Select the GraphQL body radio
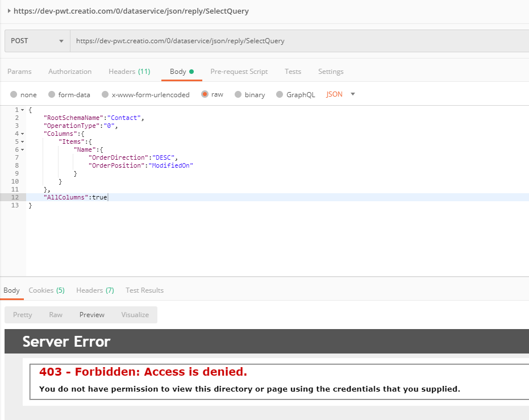 (280, 94)
